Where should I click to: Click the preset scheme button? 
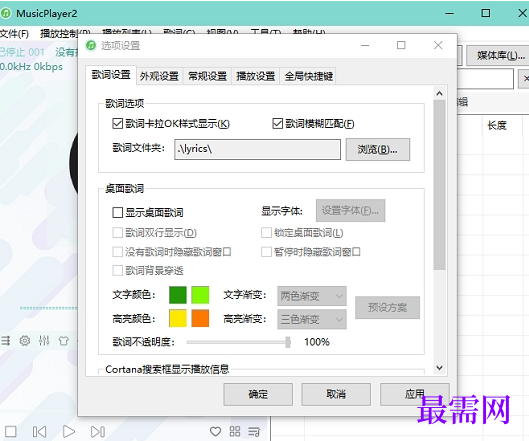pos(387,307)
